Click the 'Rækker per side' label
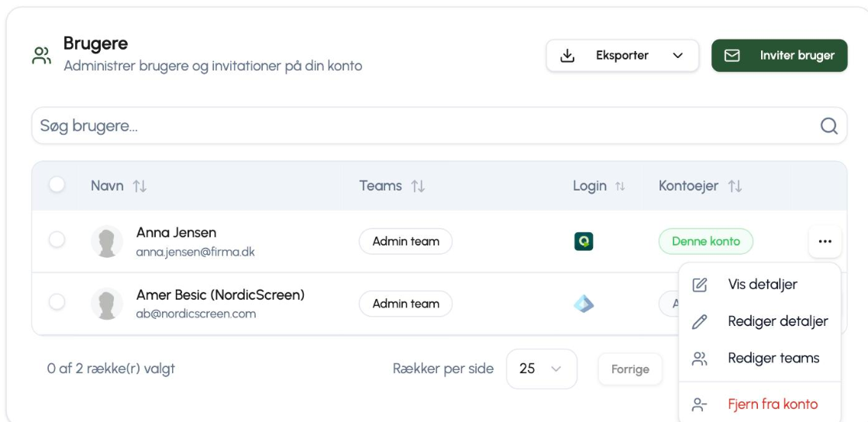The width and height of the screenshot is (868, 422). click(443, 369)
